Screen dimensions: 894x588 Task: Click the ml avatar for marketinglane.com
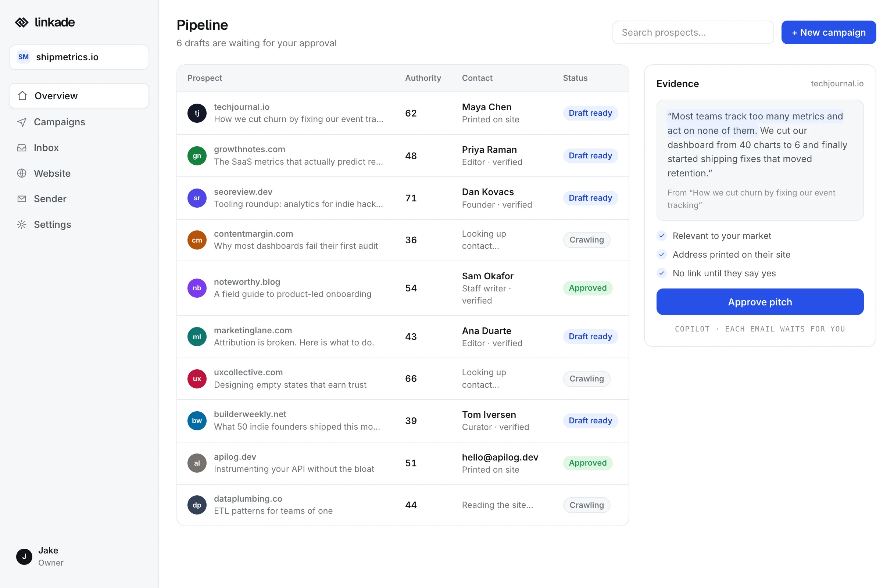(x=197, y=336)
